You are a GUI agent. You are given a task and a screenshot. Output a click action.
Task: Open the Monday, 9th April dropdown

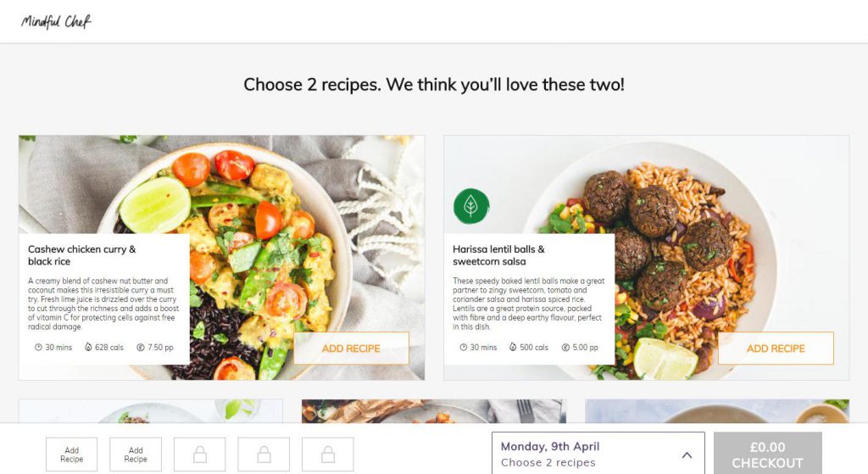[598, 454]
